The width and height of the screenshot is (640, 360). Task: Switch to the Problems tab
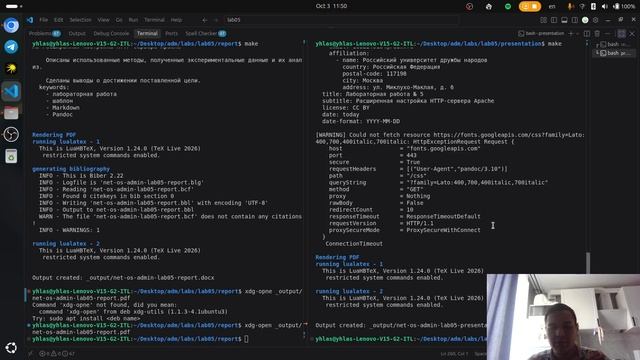click(44, 33)
